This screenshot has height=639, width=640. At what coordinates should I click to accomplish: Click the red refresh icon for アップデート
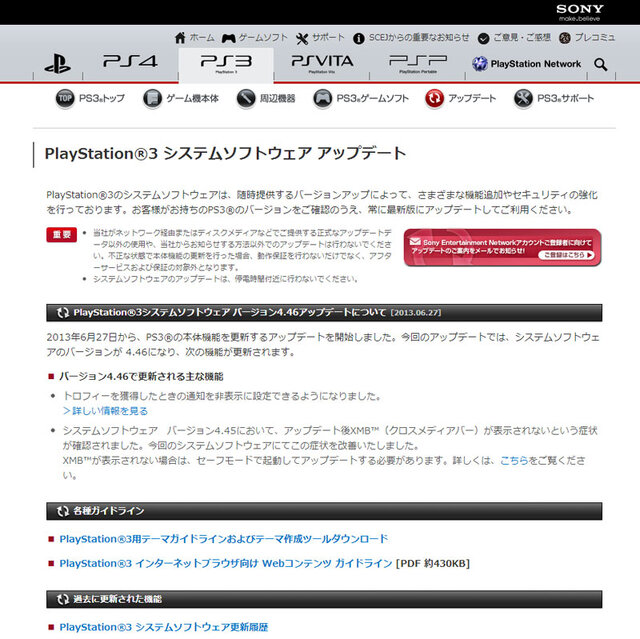click(x=434, y=98)
